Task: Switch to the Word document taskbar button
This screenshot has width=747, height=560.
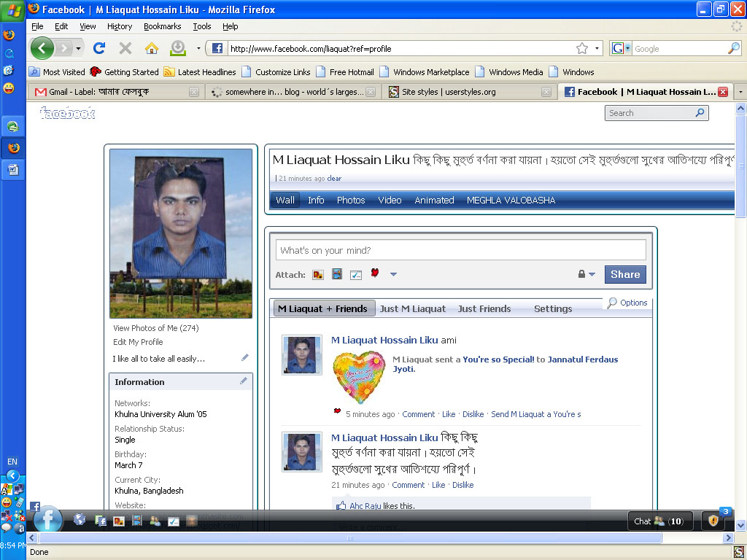Action: [x=13, y=169]
